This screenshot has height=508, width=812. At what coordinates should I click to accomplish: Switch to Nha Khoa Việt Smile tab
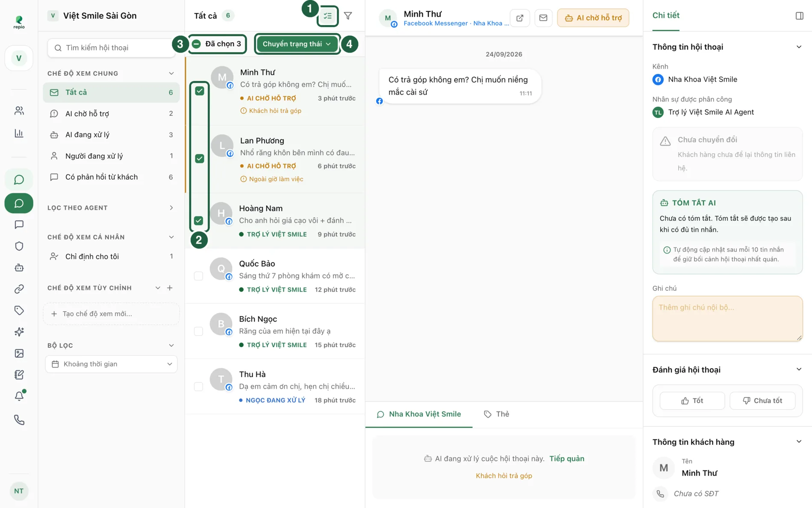click(x=419, y=414)
